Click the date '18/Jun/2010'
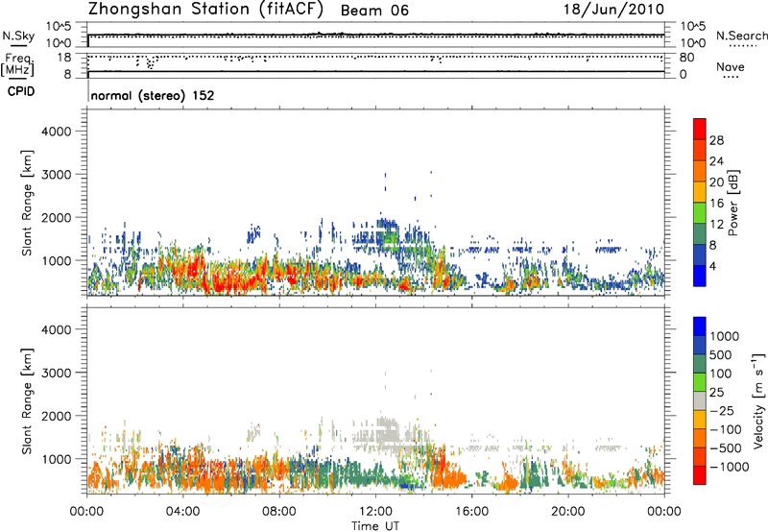The height and width of the screenshot is (532, 768). [613, 10]
